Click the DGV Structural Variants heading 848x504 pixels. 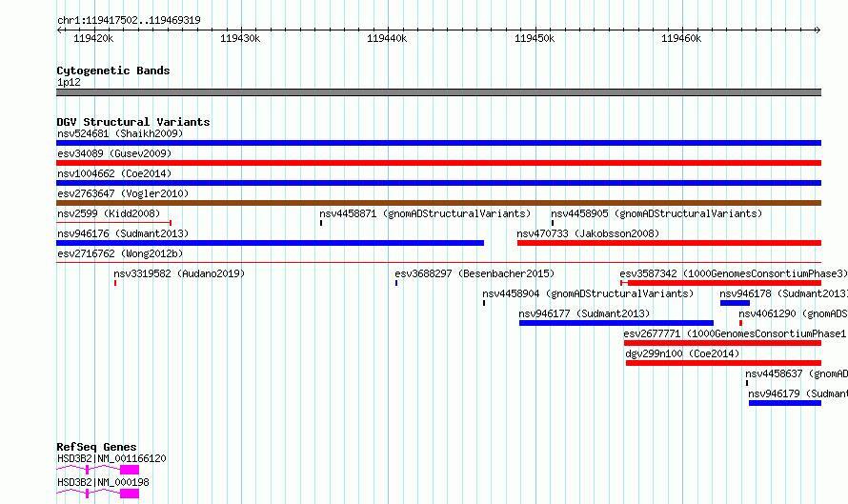pyautogui.click(x=133, y=122)
